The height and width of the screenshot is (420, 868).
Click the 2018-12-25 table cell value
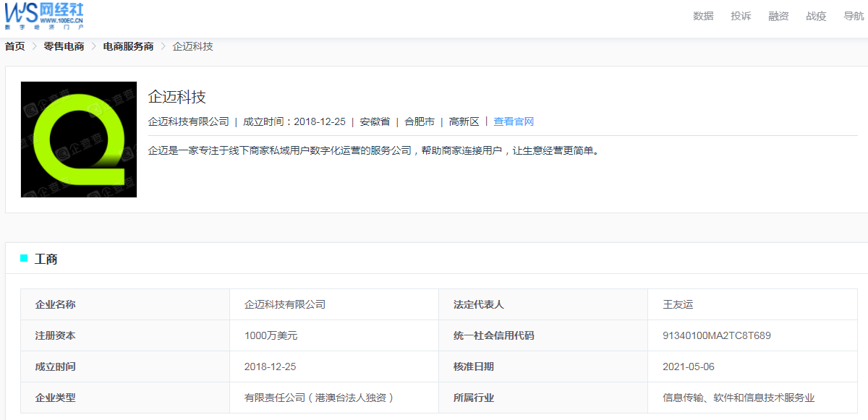pyautogui.click(x=271, y=367)
